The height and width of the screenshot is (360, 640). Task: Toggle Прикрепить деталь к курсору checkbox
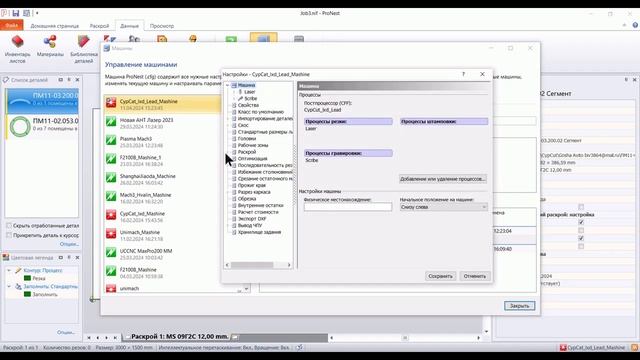coord(9,235)
